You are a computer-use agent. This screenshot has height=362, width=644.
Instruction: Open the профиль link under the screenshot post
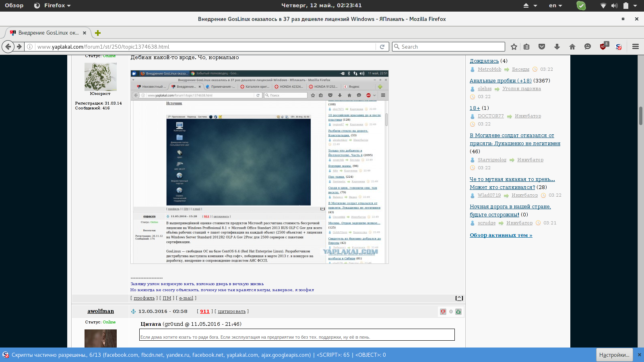point(144,298)
